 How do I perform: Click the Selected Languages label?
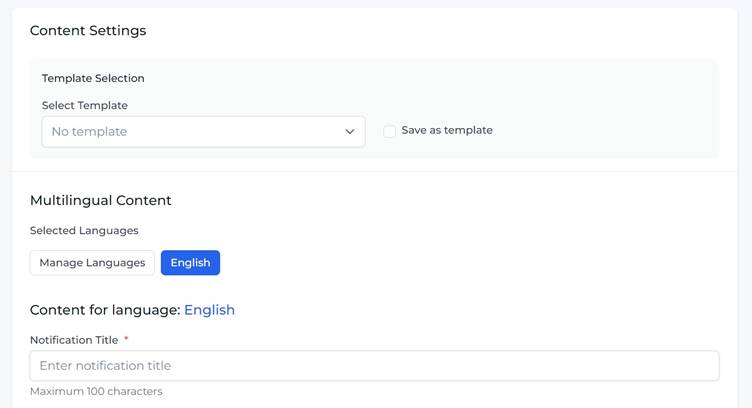84,231
